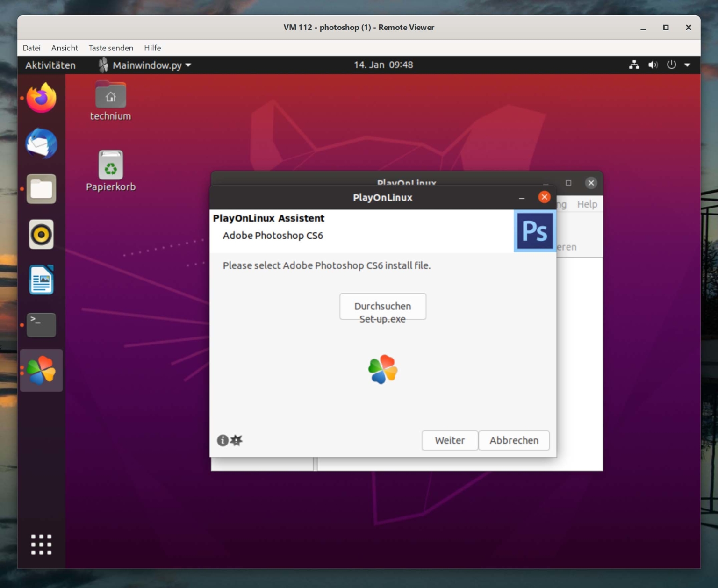Viewport: 718px width, 588px height.
Task: Click the PlayOnLinux clover logo
Action: (x=383, y=369)
